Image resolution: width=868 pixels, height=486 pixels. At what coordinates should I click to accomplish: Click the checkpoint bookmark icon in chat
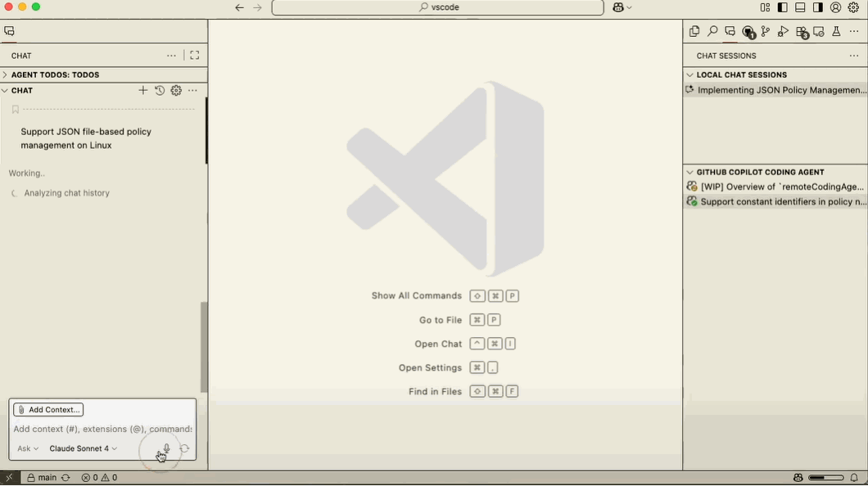click(x=16, y=110)
